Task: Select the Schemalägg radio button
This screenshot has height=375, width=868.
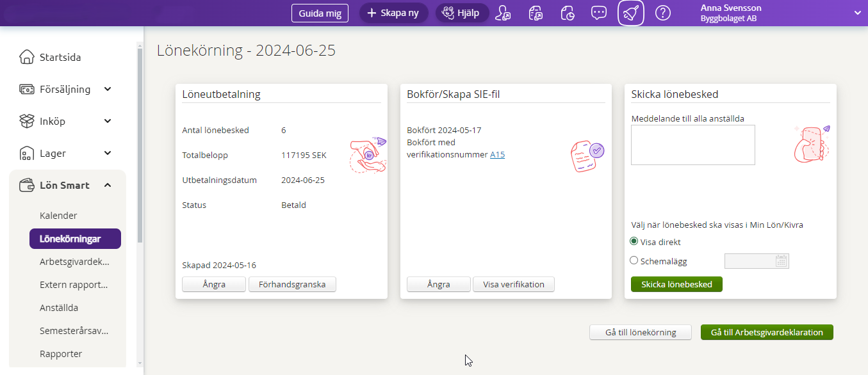Action: pyautogui.click(x=634, y=260)
